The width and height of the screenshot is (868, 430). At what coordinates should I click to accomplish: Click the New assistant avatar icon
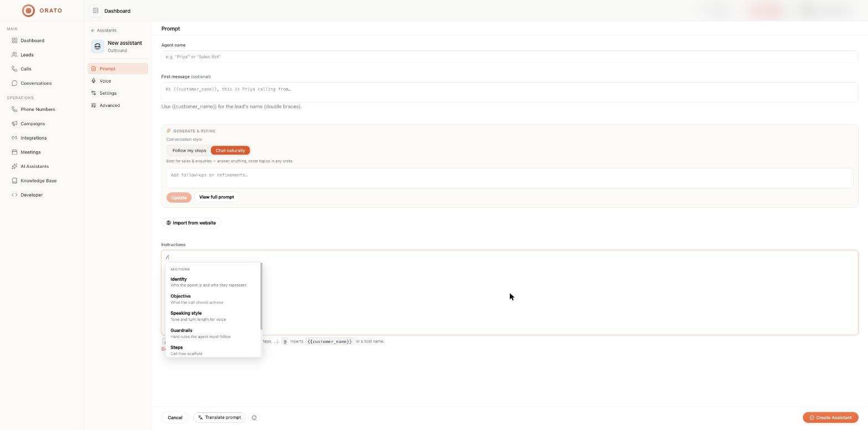point(98,47)
